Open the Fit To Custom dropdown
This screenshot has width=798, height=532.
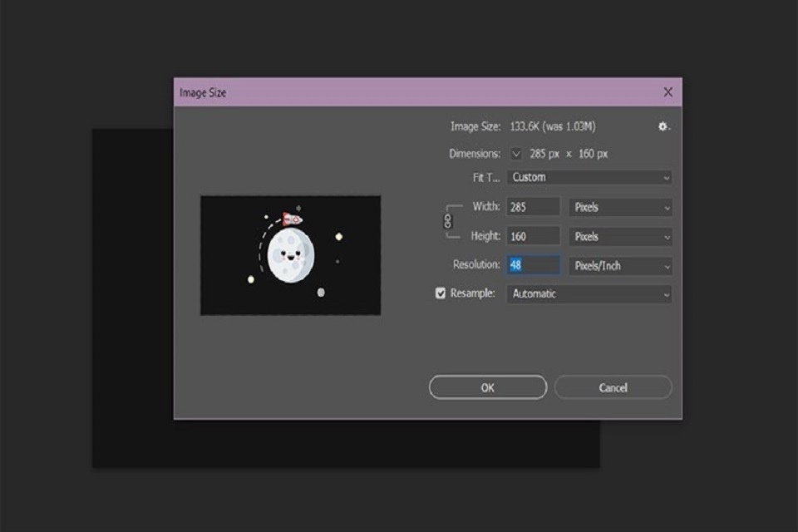pos(589,177)
